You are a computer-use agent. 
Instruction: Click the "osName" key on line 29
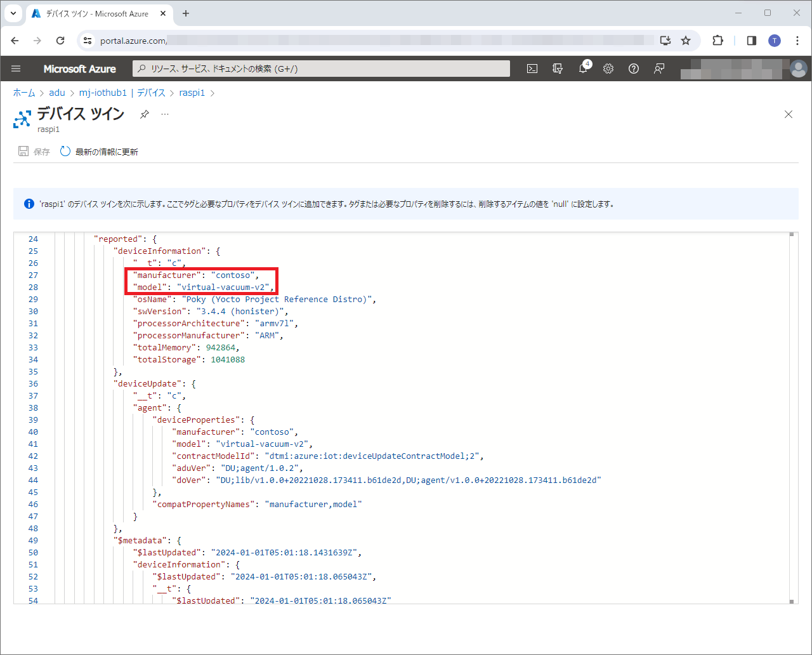[x=152, y=300]
